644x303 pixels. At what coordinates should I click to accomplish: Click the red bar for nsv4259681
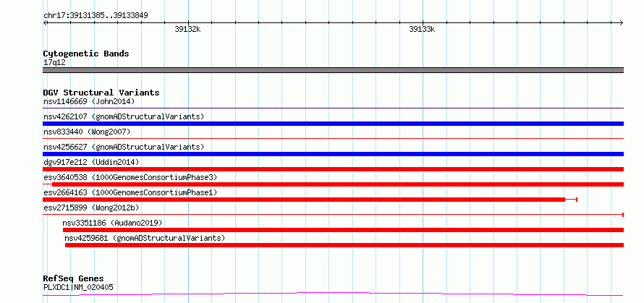point(344,245)
